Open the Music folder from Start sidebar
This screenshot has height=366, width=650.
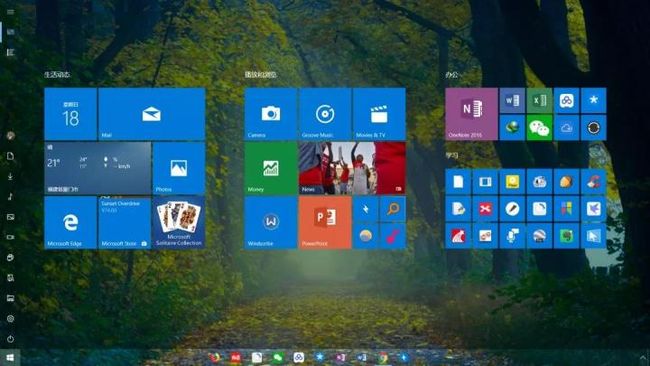pos(10,196)
